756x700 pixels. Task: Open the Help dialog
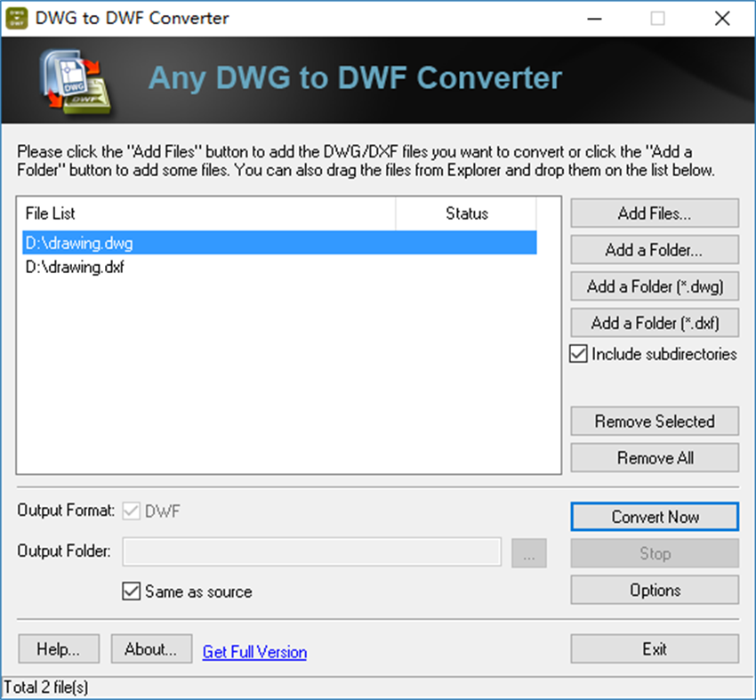pos(58,648)
